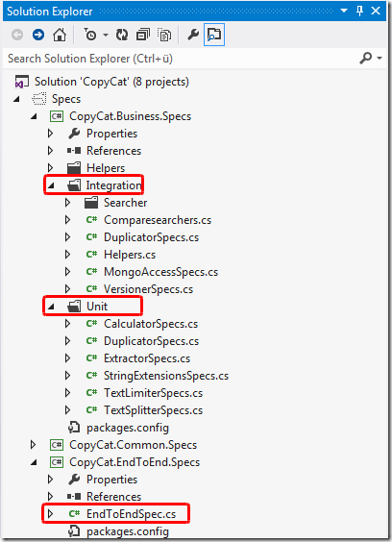Select DuplicatorSpecs.cs in Integration folder
The height and width of the screenshot is (542, 392).
click(152, 237)
